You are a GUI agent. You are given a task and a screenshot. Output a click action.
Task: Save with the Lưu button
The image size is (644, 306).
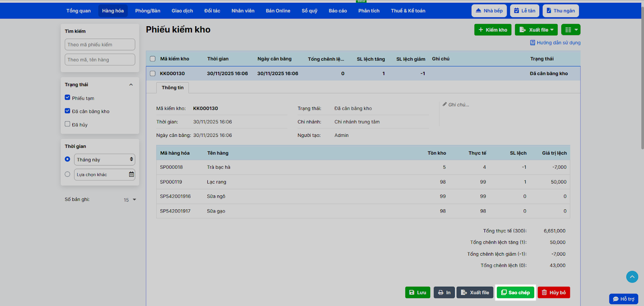coord(418,293)
